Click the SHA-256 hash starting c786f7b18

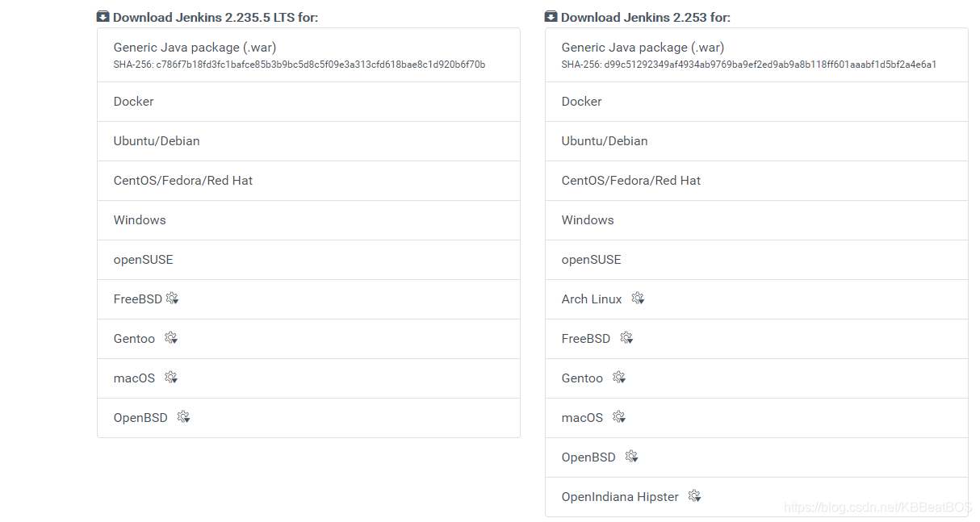point(320,65)
